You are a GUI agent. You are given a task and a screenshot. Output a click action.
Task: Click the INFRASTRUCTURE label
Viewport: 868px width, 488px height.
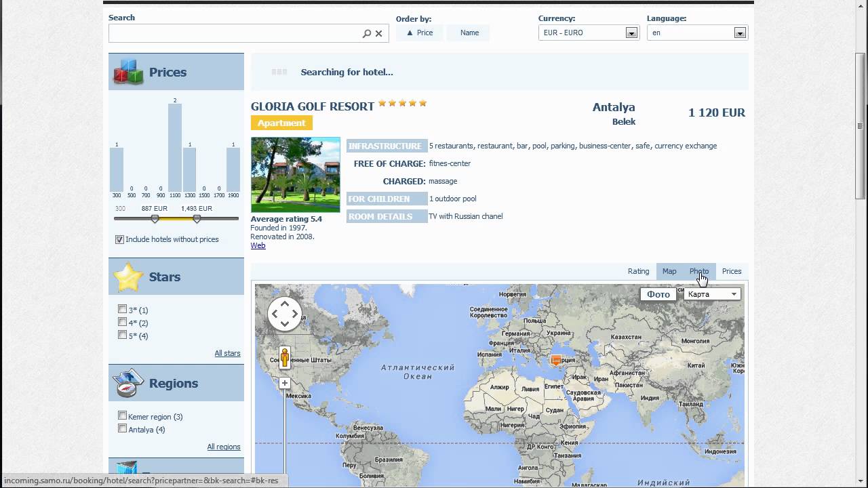click(387, 146)
